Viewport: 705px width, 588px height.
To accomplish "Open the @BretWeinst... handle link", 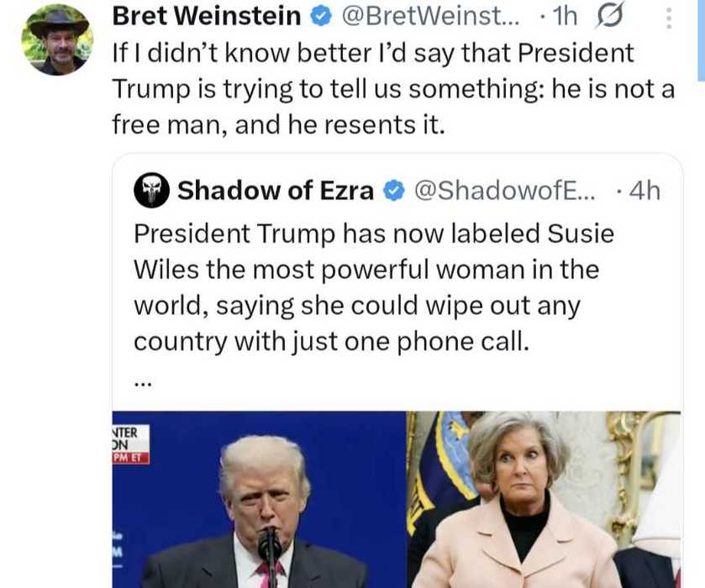I will [x=430, y=16].
